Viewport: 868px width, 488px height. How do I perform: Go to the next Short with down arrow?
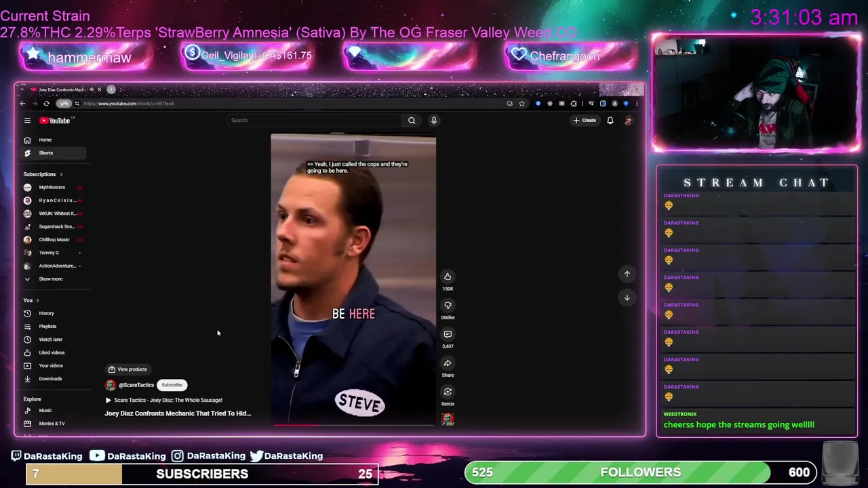coord(627,298)
